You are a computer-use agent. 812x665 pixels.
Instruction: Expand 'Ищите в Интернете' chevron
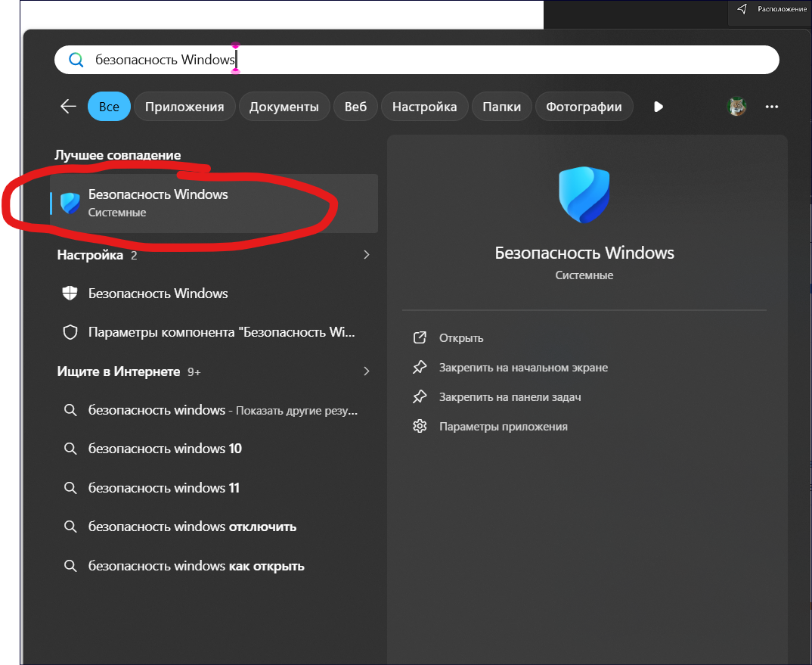[x=366, y=371]
